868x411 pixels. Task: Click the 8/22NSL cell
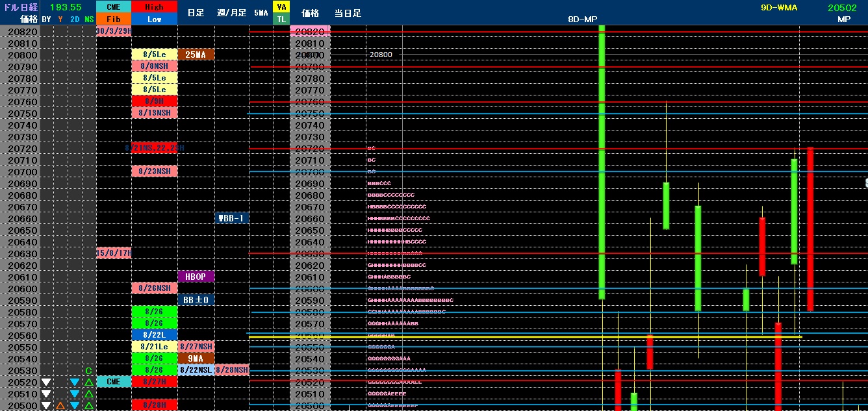point(196,370)
